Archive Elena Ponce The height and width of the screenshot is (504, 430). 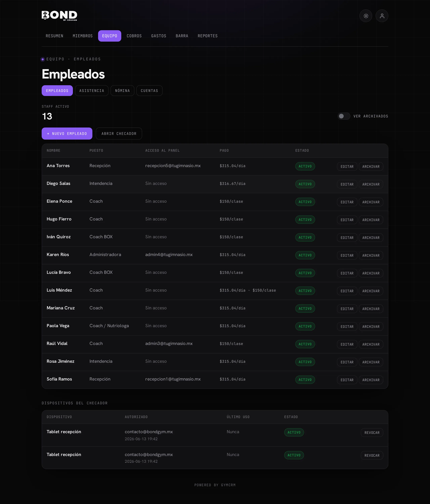pyautogui.click(x=371, y=202)
